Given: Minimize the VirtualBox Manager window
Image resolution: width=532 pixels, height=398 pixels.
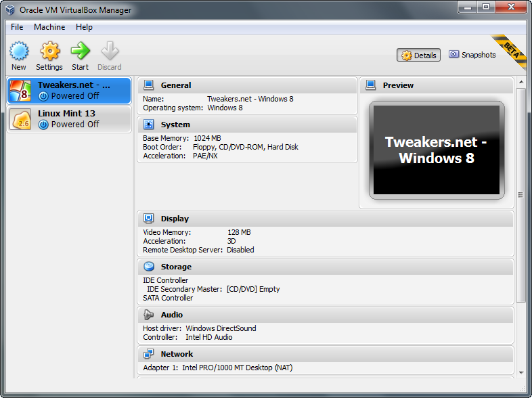Looking at the screenshot, I should 468,7.
